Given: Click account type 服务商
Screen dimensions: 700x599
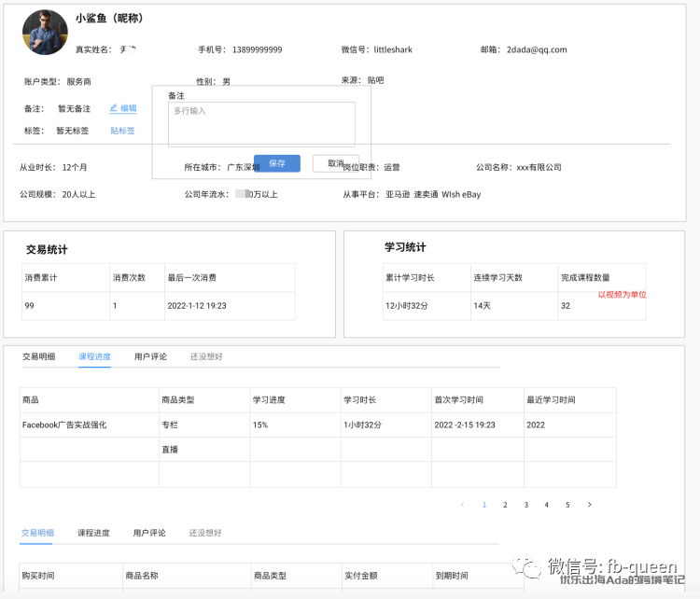Looking at the screenshot, I should coord(79,82).
